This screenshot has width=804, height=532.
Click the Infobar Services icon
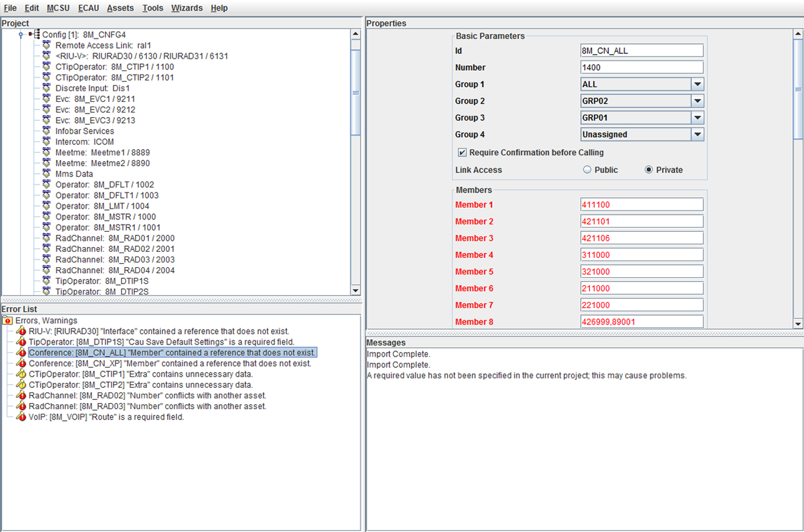pyautogui.click(x=46, y=131)
